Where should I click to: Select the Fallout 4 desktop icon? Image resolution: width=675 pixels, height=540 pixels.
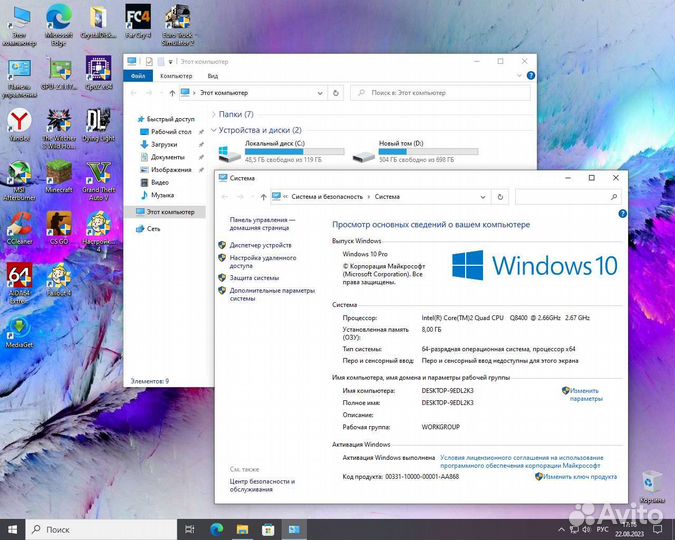59,280
